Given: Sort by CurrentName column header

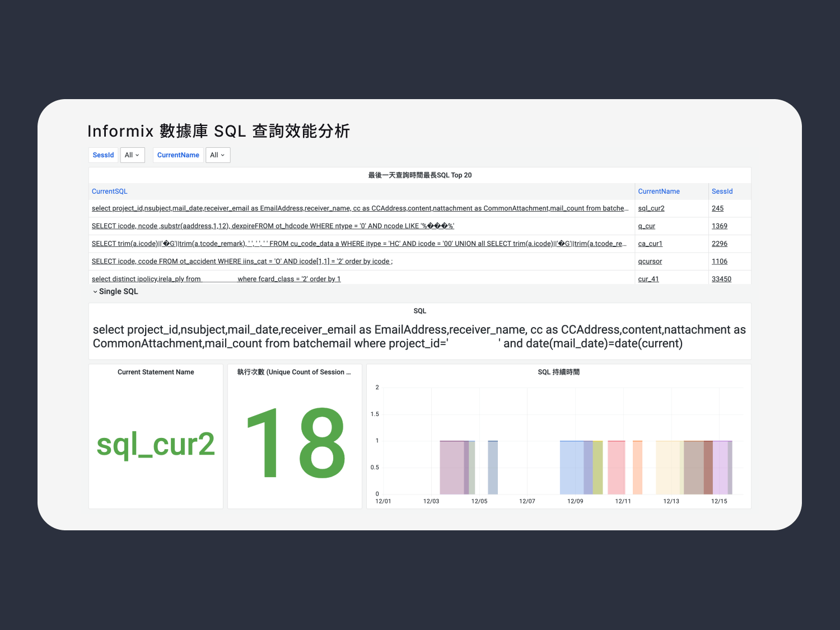Looking at the screenshot, I should 659,192.
